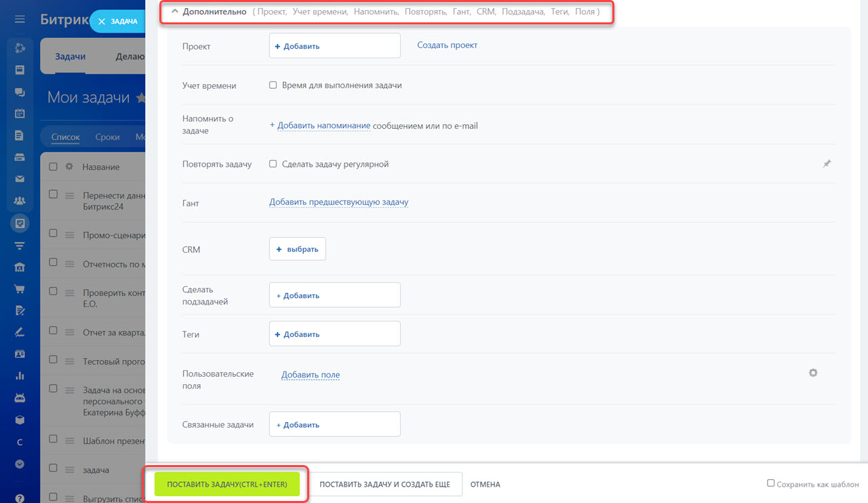Open the robot sidebar icon
868x503 pixels.
coord(20,398)
